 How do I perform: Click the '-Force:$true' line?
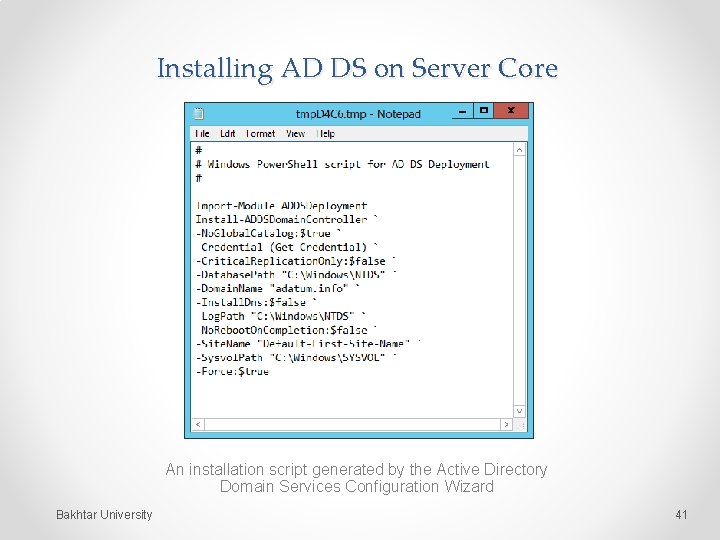tap(232, 371)
